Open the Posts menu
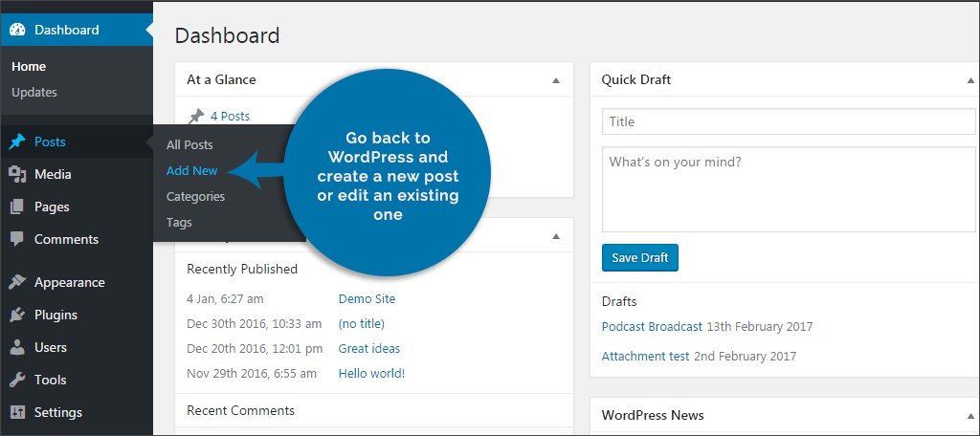Image resolution: width=980 pixels, height=436 pixels. 77,142
